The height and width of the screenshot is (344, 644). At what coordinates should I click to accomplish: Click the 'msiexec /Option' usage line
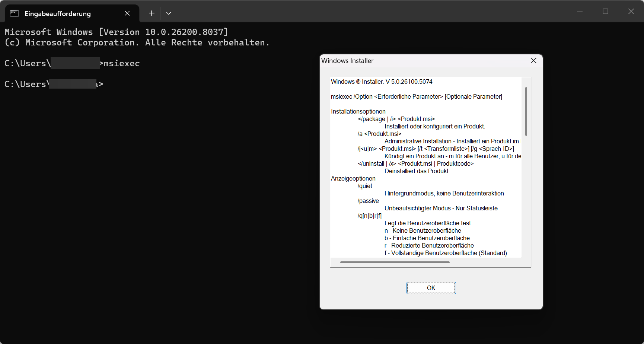[x=417, y=96]
